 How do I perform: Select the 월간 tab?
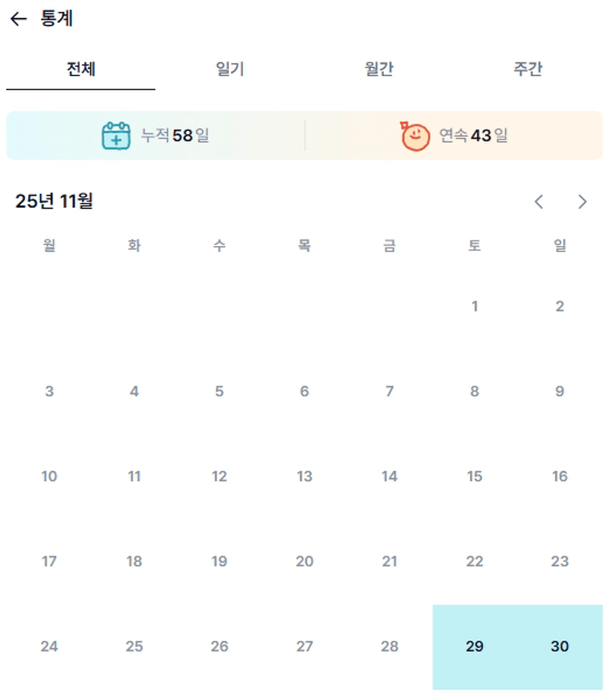point(379,70)
